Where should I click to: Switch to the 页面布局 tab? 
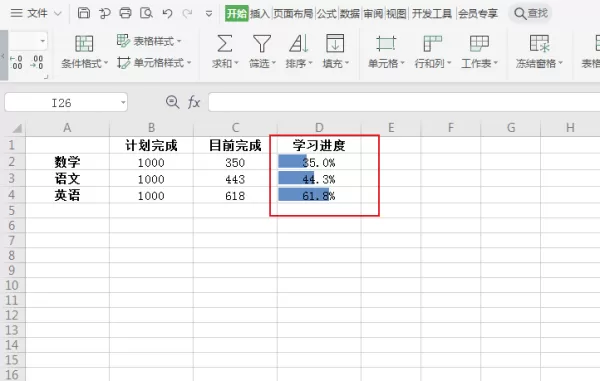tap(293, 14)
